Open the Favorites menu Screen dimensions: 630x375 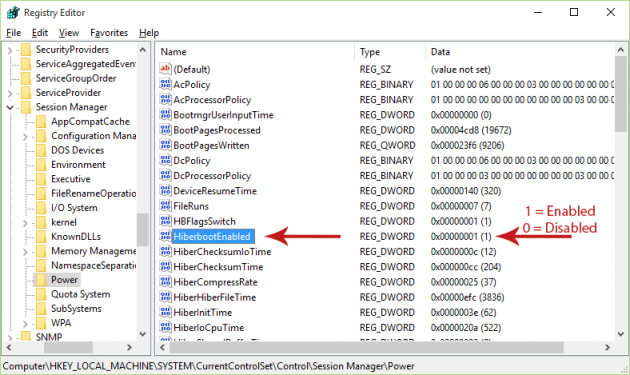tap(109, 33)
